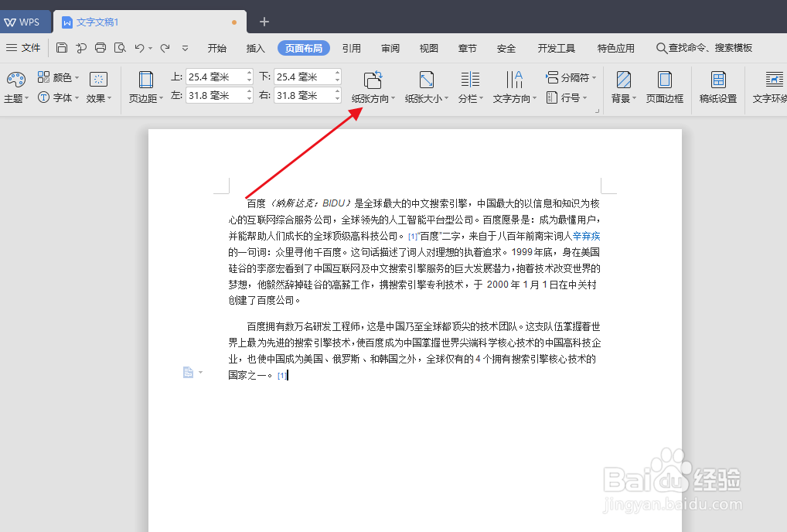
Task: Open the page setup dialog launcher
Action: pyautogui.click(x=597, y=111)
